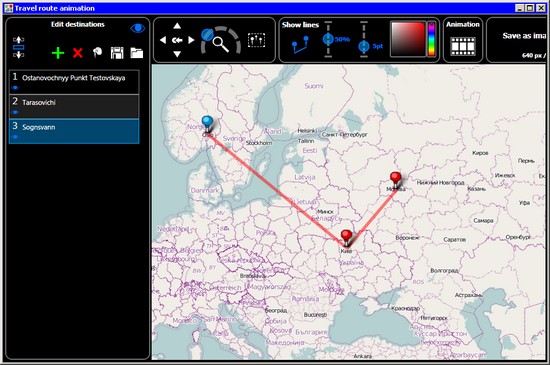Click the line opacity 50% slider knob

(x=328, y=39)
